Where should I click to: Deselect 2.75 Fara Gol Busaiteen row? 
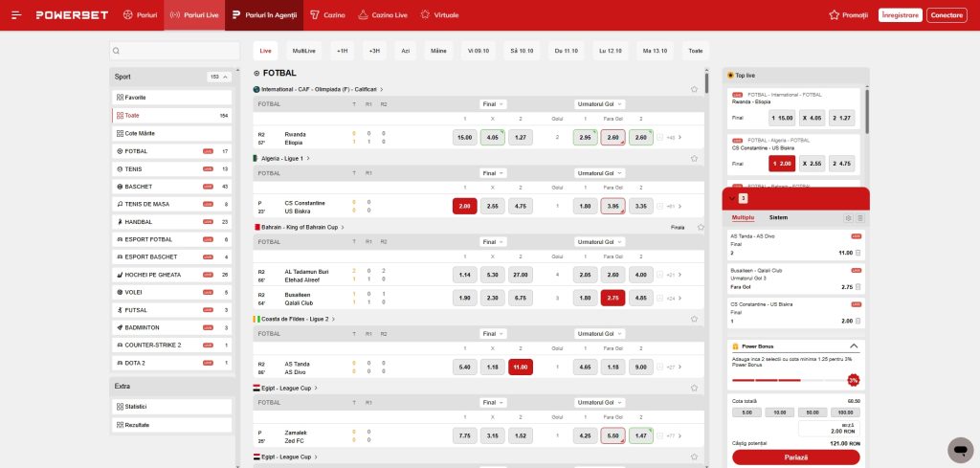(x=612, y=298)
